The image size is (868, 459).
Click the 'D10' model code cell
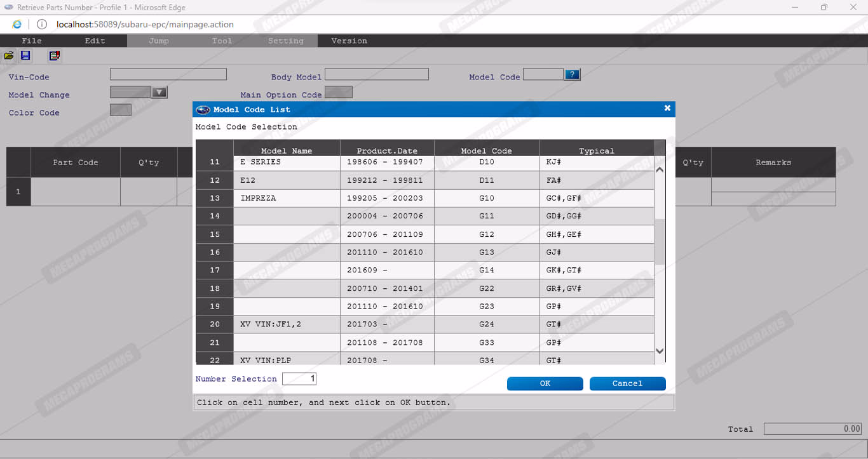(487, 163)
